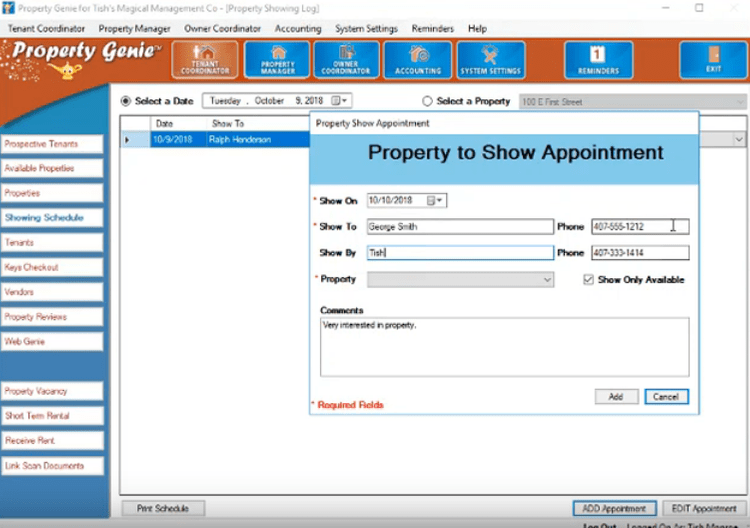Open Vendors in sidebar
The image size is (750, 528).
[52, 292]
